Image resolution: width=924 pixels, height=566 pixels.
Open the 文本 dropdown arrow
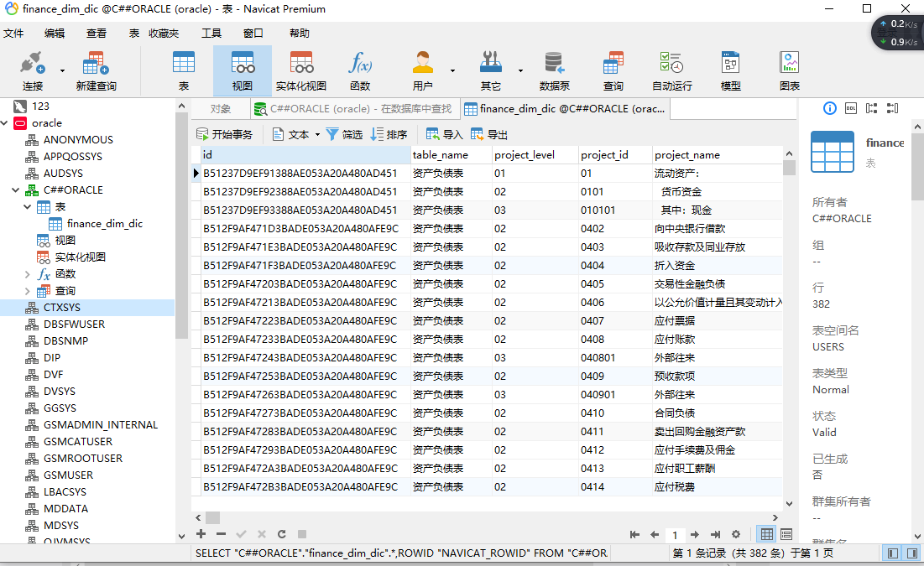click(x=317, y=135)
